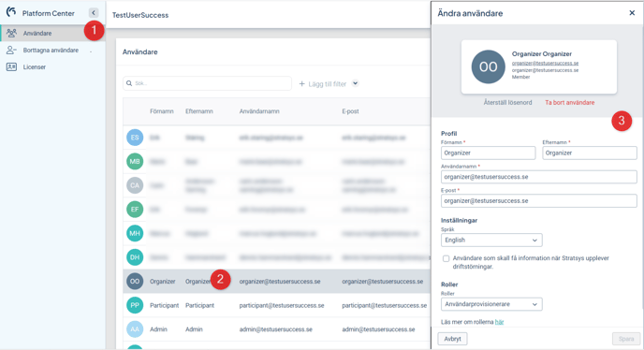This screenshot has width=644, height=350.
Task: Click the Licenser card icon
Action: coord(11,67)
